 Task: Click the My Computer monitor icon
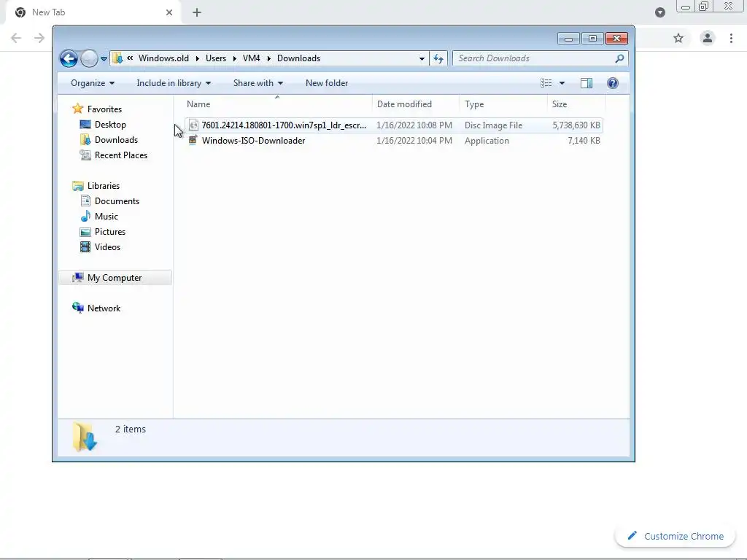(x=77, y=278)
